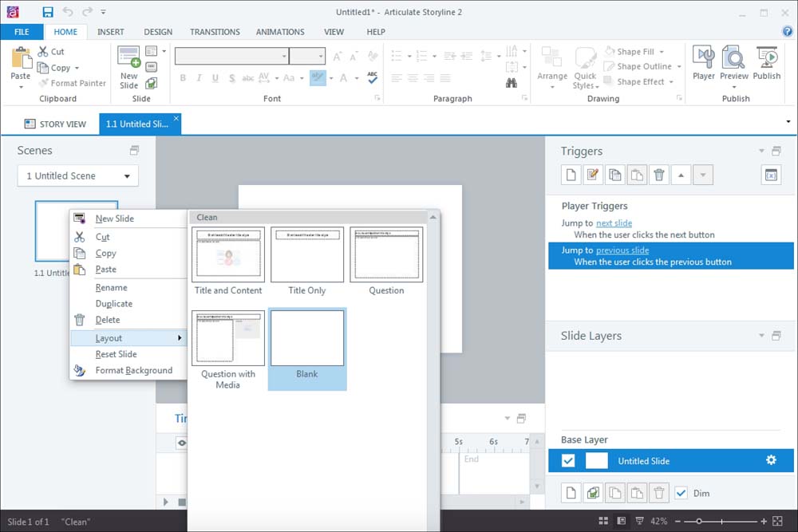Screen dimensions: 798x532
Task: Switch to the STORY VIEW tab
Action: [55, 124]
